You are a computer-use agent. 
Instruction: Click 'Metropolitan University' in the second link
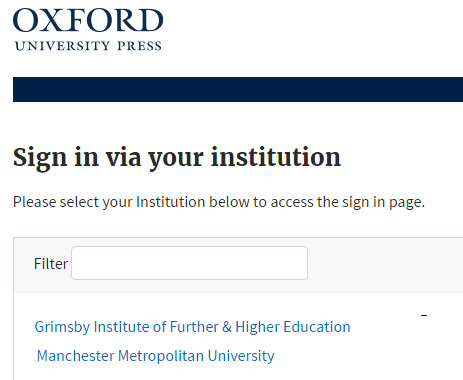(196, 356)
